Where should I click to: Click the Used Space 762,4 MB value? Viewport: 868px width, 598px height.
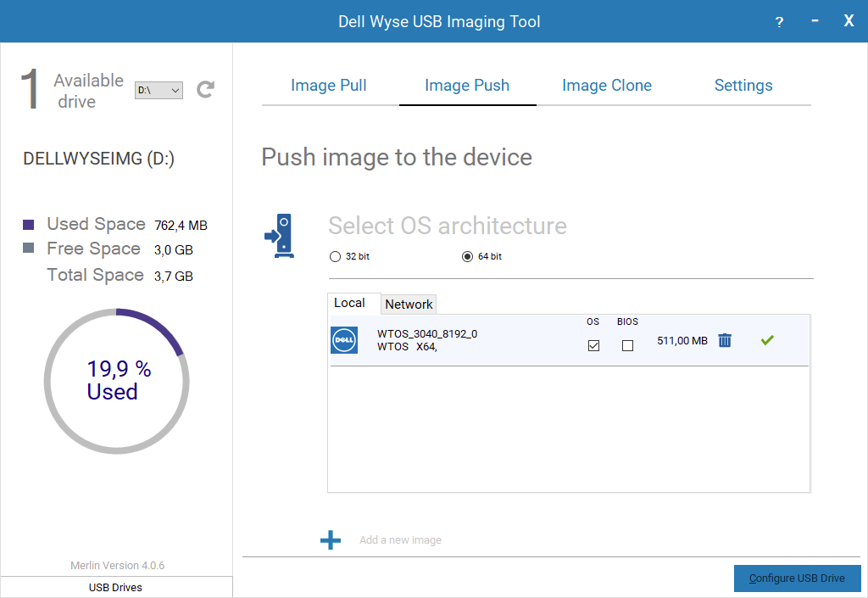click(x=181, y=226)
